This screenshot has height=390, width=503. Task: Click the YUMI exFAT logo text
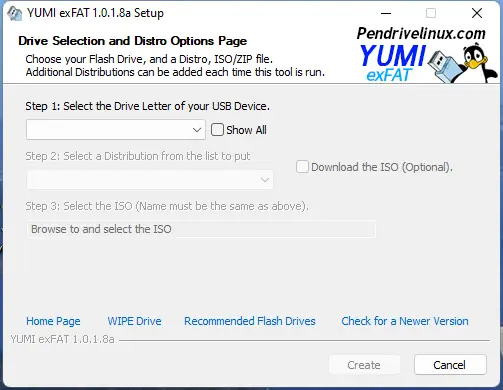(x=392, y=63)
